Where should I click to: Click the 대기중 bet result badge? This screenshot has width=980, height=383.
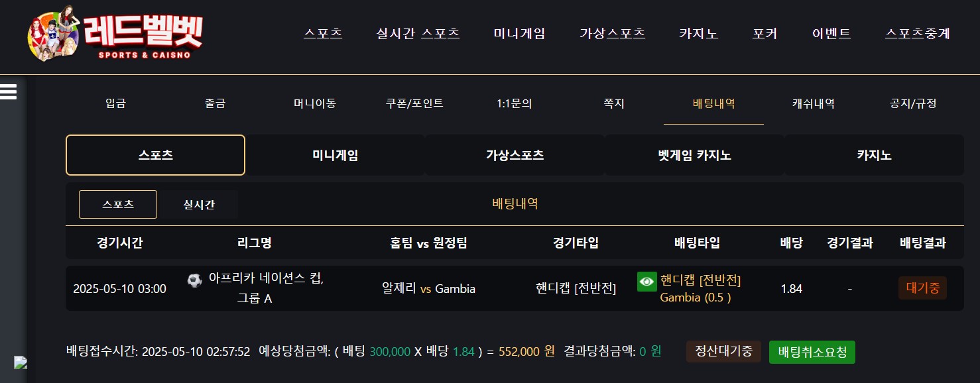click(x=922, y=288)
